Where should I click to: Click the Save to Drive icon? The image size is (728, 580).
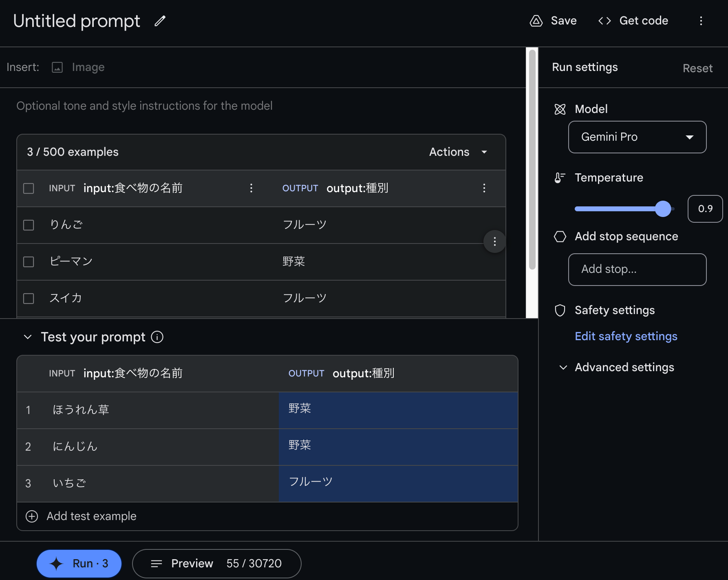[536, 21]
